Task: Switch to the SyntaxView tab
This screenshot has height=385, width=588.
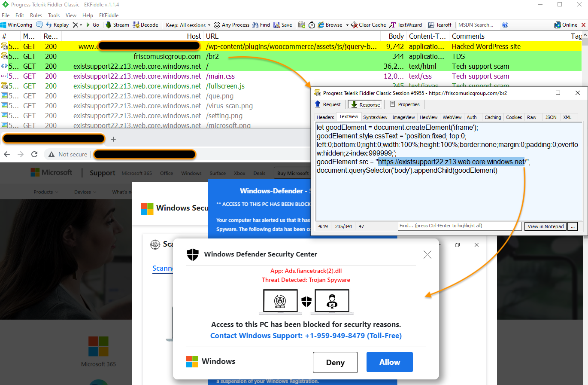Action: pos(375,117)
